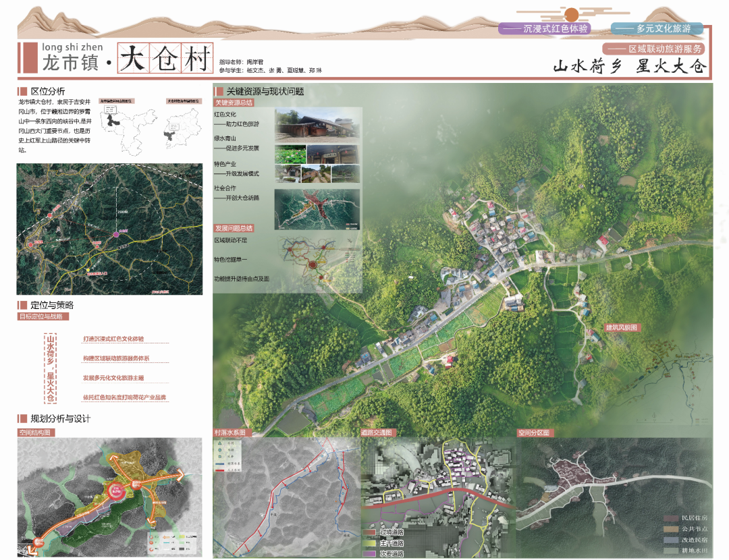The height and width of the screenshot is (560, 729).
Task: Click the 打造沉浸式红色文化体验 strategy text
Action: pyautogui.click(x=113, y=339)
